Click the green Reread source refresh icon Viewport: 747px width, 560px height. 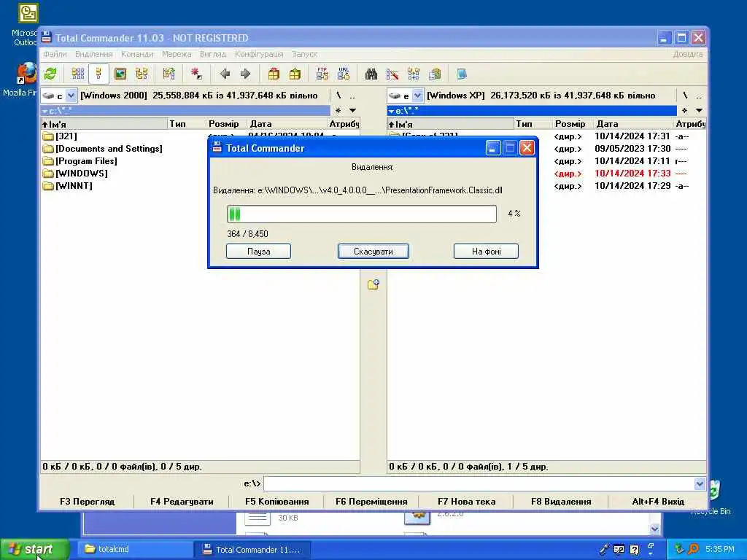click(50, 74)
